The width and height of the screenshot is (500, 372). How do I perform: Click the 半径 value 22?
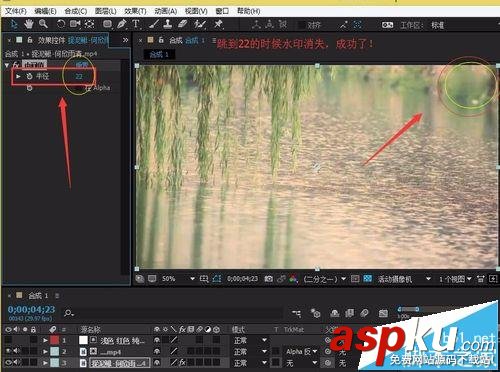click(79, 76)
